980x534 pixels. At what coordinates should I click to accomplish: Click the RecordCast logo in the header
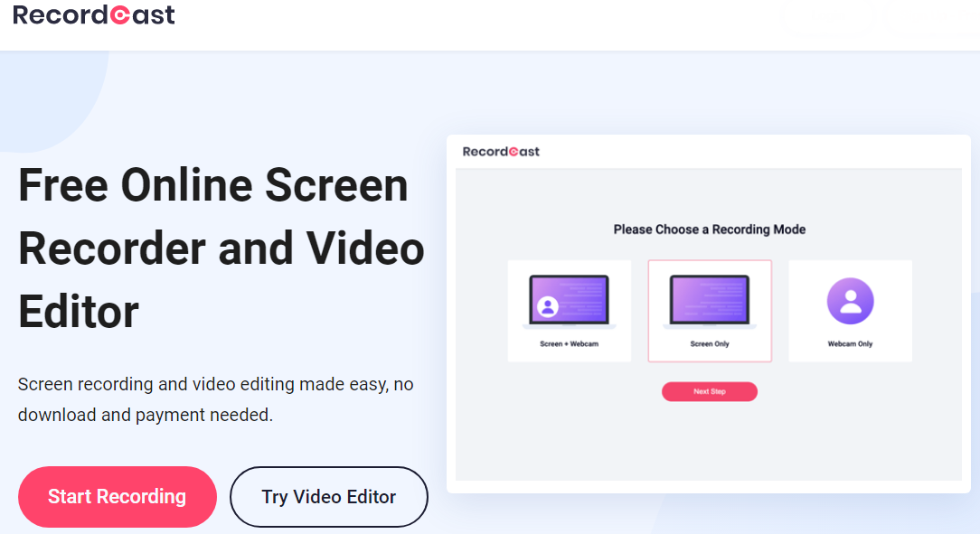(x=94, y=15)
